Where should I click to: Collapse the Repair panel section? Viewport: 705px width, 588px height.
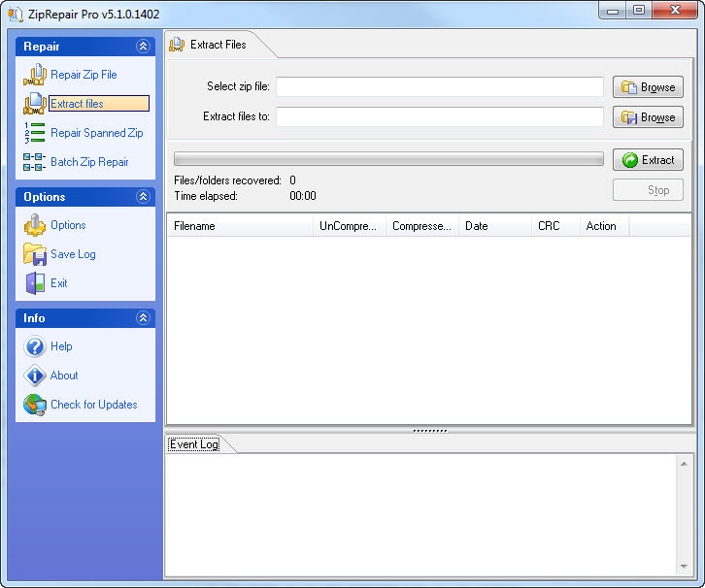(x=144, y=47)
